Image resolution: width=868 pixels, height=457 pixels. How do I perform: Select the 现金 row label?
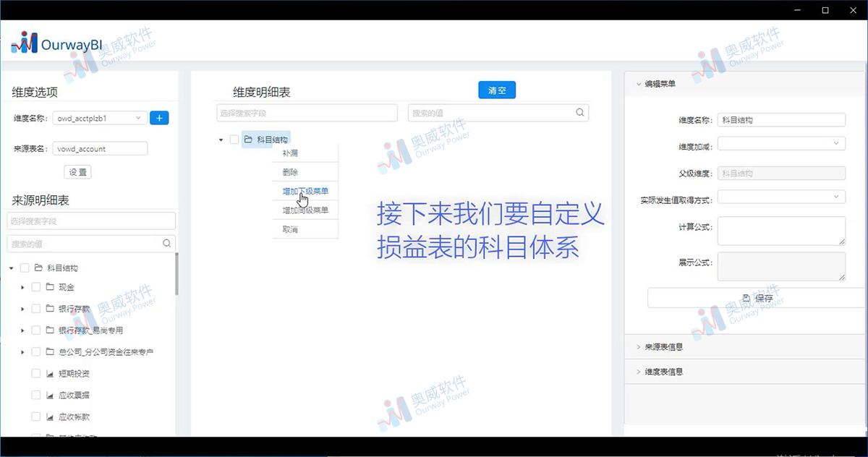click(x=67, y=287)
